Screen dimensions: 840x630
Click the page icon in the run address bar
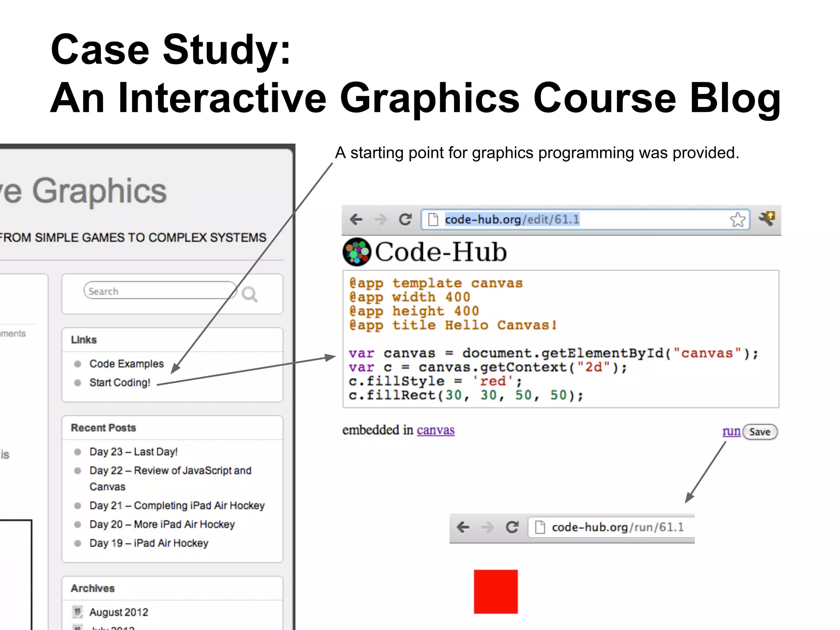(540, 527)
